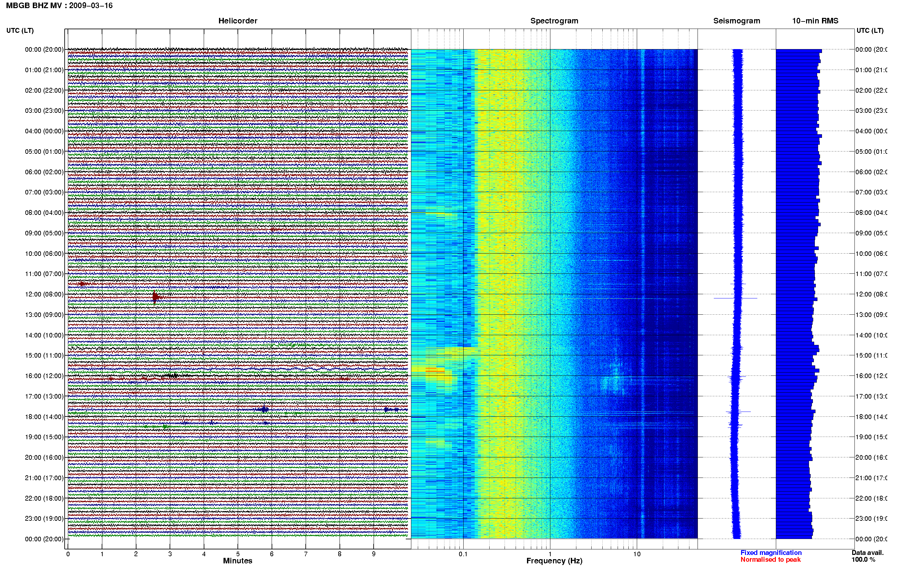924x578 pixels.
Task: Click the 'Minutes' axis title
Action: tap(237, 561)
